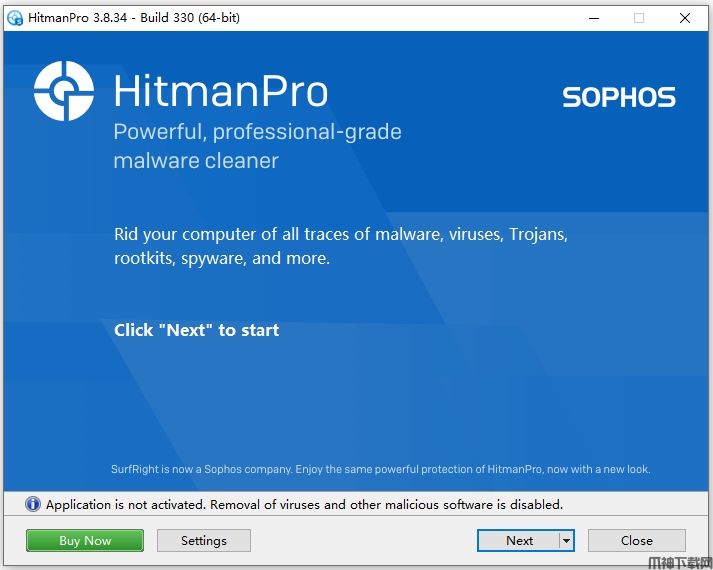Click the bold "Click Next to start" text
The height and width of the screenshot is (570, 713).
pyautogui.click(x=196, y=330)
